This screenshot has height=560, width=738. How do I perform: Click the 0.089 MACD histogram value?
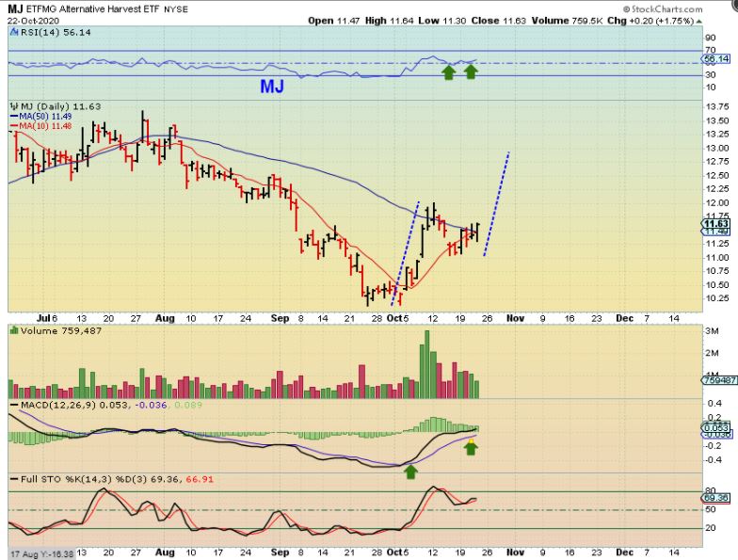coord(188,405)
